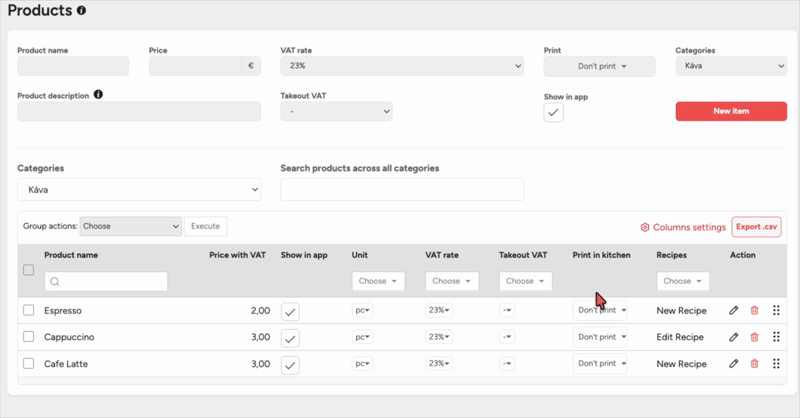Focus the Product name input field at top
This screenshot has width=800, height=418.
coord(73,66)
